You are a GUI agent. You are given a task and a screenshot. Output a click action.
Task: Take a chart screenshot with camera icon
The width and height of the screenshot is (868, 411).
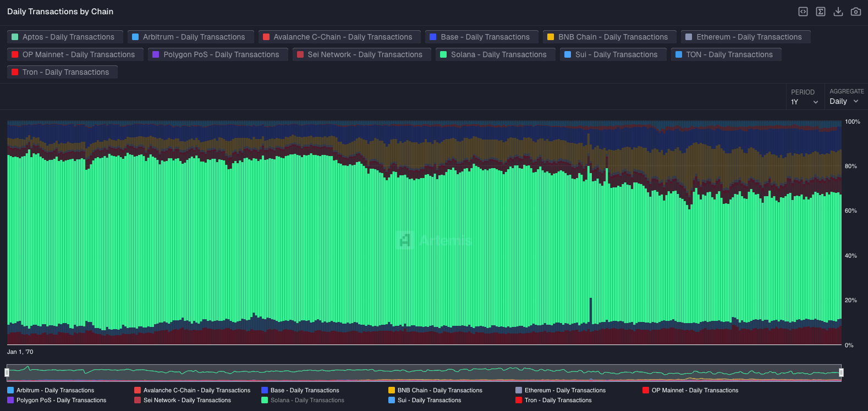click(x=856, y=12)
